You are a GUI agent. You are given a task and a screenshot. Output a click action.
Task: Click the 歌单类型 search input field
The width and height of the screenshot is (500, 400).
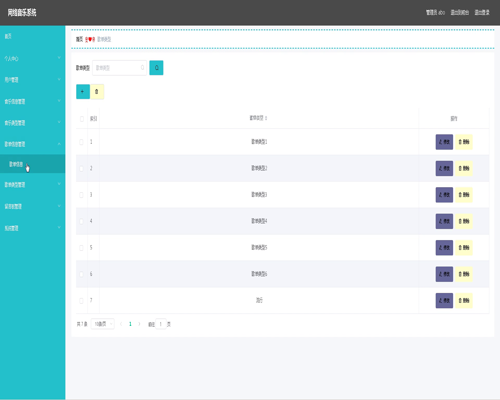119,68
